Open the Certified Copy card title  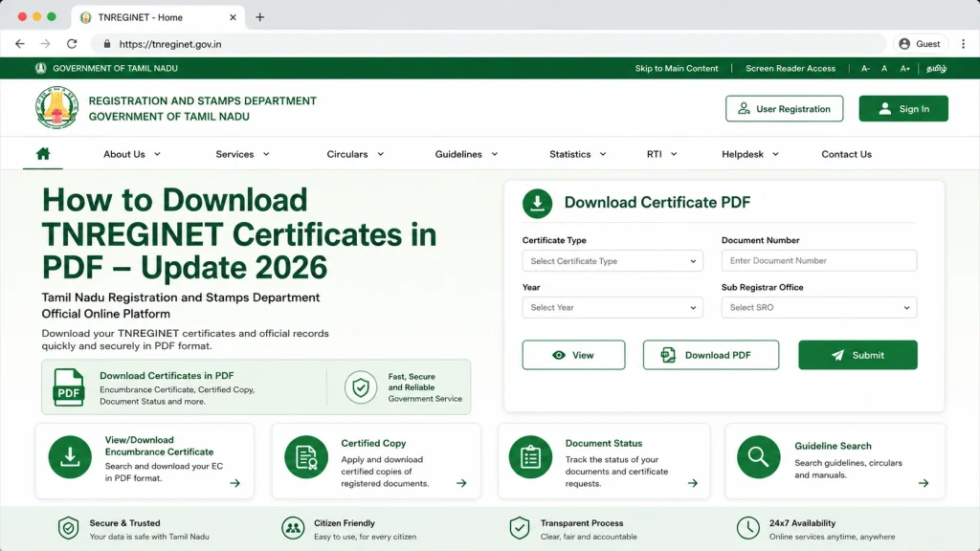373,443
